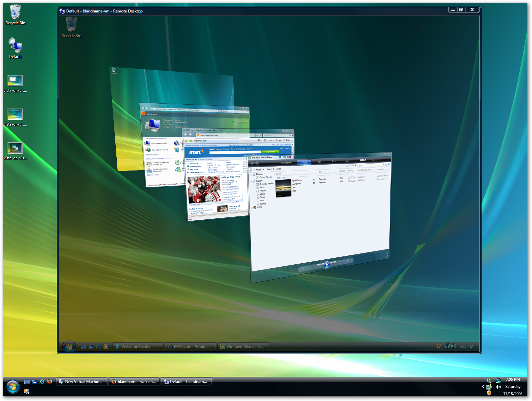Click the host security shield tray icon
The width and height of the screenshot is (532, 401).
pyautogui.click(x=489, y=393)
